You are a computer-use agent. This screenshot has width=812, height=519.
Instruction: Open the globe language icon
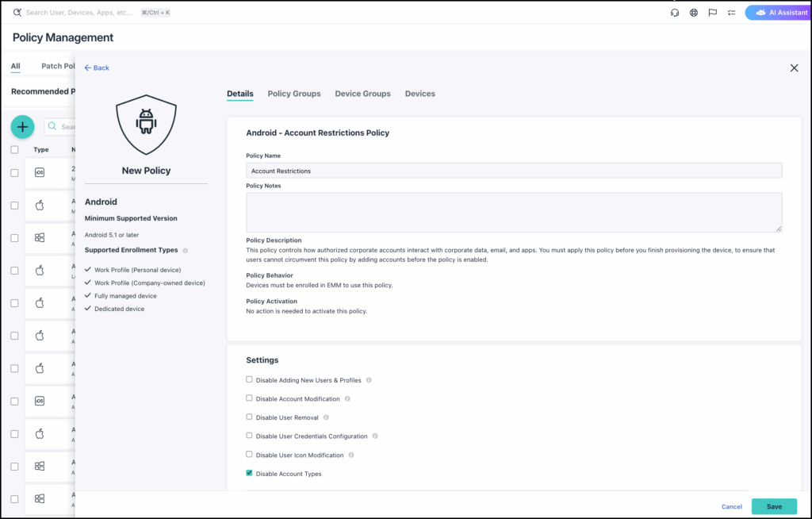pyautogui.click(x=694, y=13)
